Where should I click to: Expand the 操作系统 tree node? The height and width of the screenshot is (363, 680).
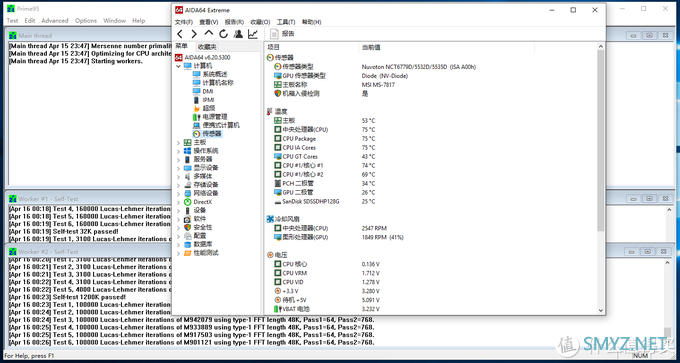pyautogui.click(x=178, y=151)
